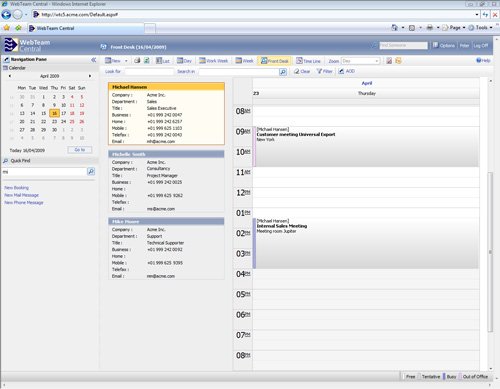Click the schedule vertical scrollbar

pos(490,252)
